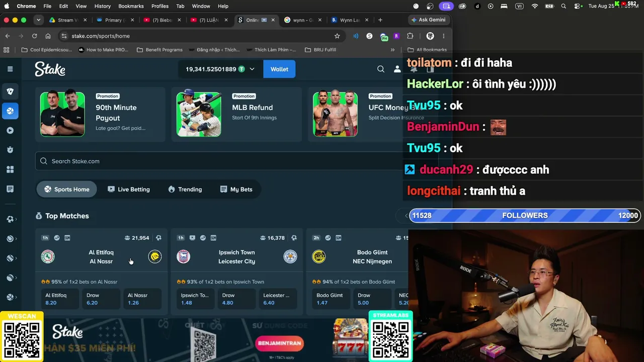Screen dimensions: 644x362
Task: Bet on Al Nassr at 1.26
Action: click(x=142, y=299)
